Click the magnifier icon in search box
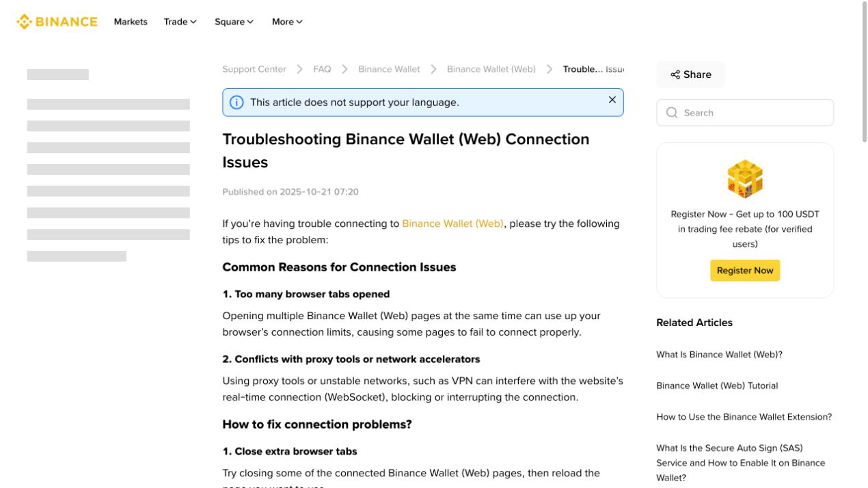Viewport: 868px width, 488px height. 672,113
